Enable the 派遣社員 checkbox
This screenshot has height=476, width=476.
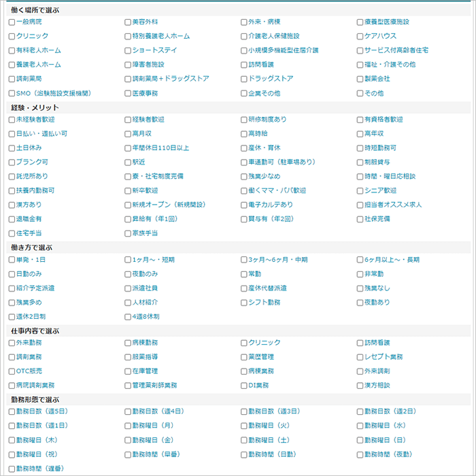point(128,288)
